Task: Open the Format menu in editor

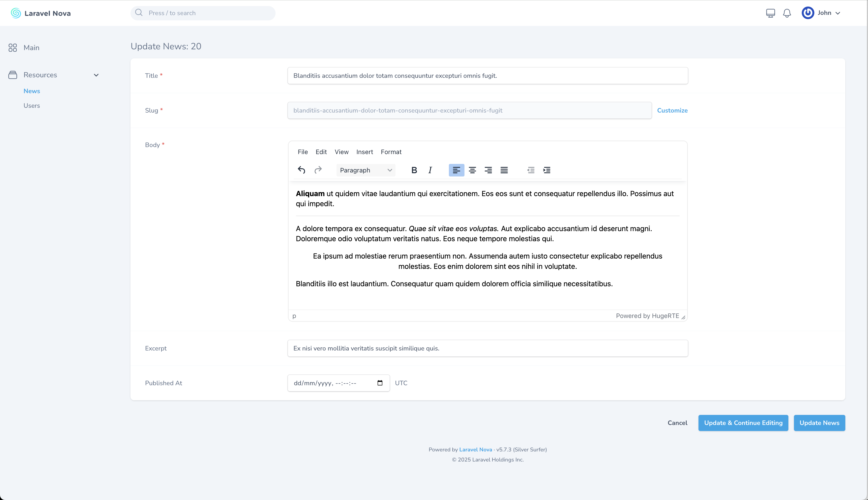Action: pos(391,152)
